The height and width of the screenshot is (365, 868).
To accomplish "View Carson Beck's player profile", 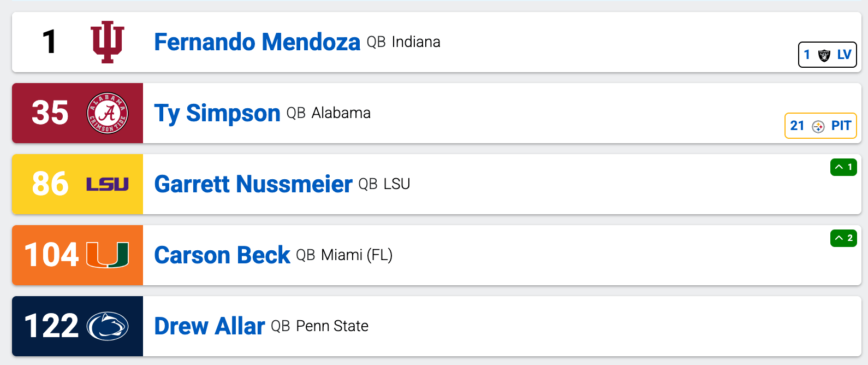I will pyautogui.click(x=222, y=255).
